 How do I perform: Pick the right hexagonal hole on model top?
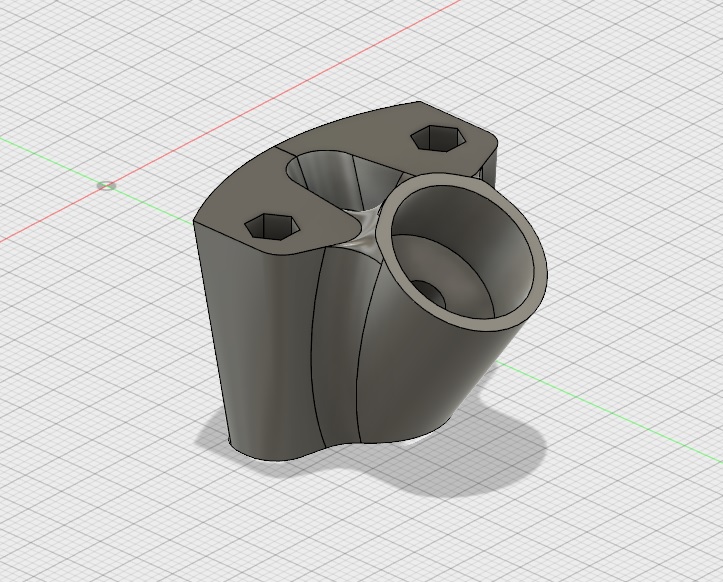tap(437, 138)
